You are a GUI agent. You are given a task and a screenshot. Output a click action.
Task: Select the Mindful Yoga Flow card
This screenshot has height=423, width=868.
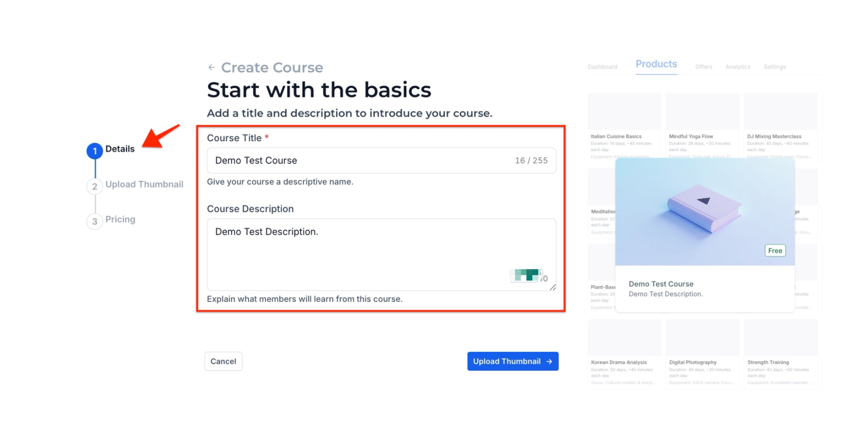click(702, 126)
